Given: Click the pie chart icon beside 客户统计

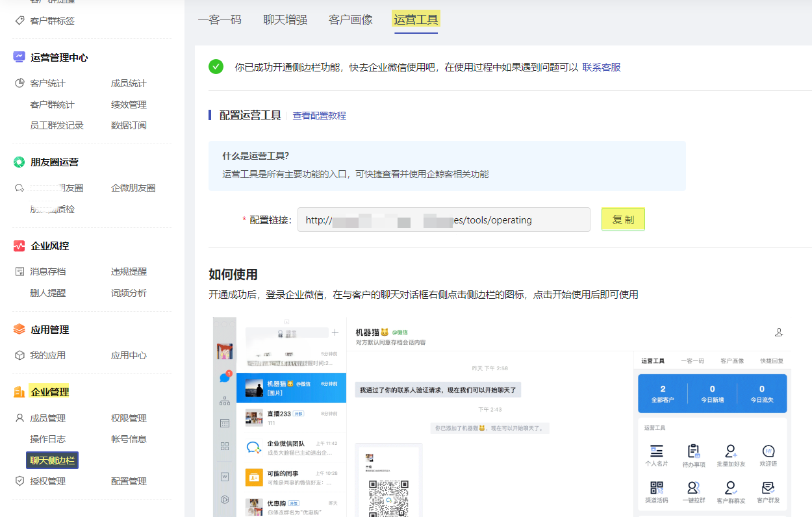Looking at the screenshot, I should 19,83.
